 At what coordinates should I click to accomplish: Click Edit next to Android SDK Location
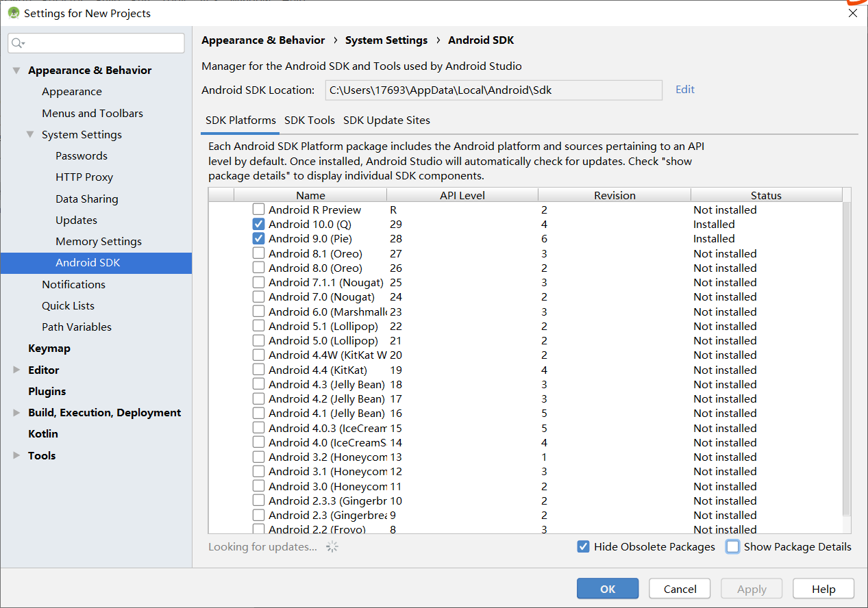click(x=684, y=89)
